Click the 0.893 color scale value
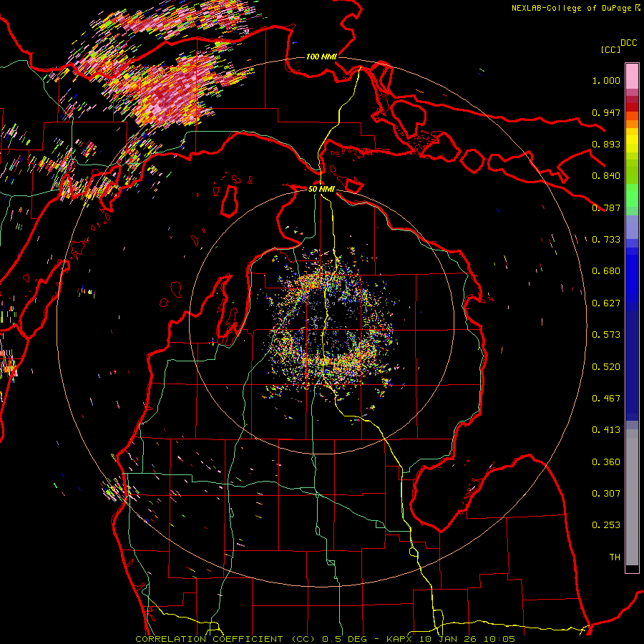The image size is (644, 644). point(606,144)
